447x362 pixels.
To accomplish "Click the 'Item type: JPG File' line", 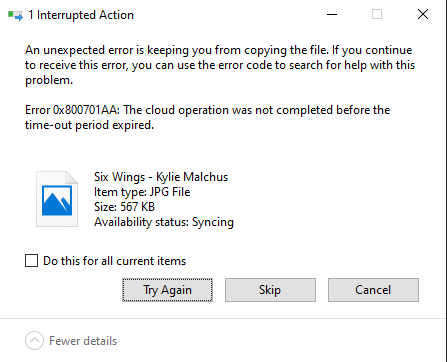I will (142, 192).
